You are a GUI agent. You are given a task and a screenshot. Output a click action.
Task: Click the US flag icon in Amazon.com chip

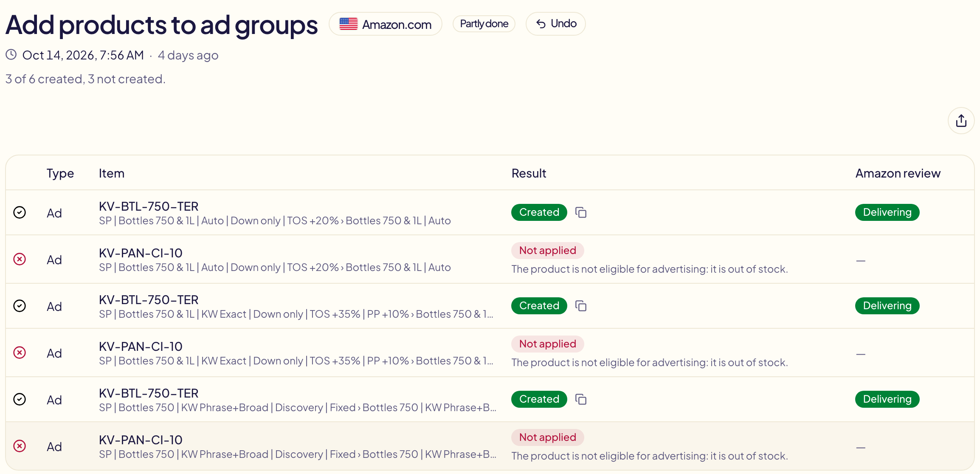click(348, 24)
